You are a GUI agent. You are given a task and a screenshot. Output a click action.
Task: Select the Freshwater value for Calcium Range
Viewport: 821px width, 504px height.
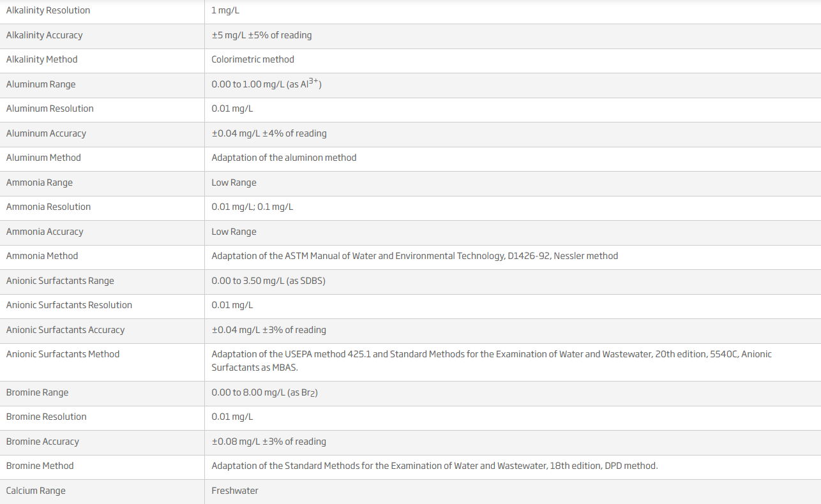tap(235, 491)
